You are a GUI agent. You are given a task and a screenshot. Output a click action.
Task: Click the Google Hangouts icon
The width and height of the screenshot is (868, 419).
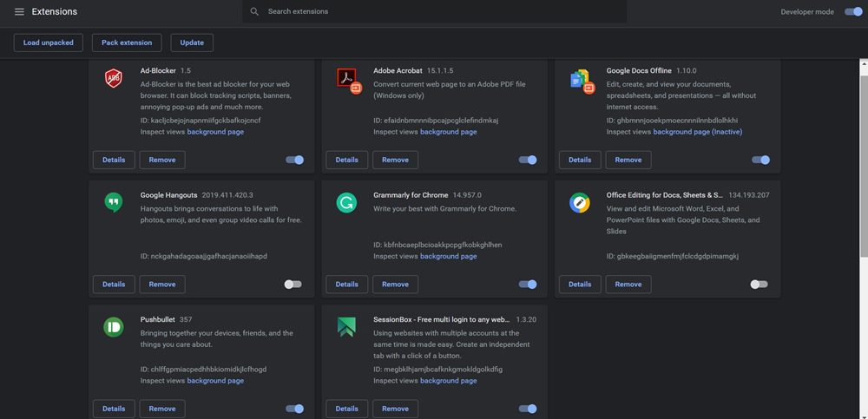tap(114, 203)
